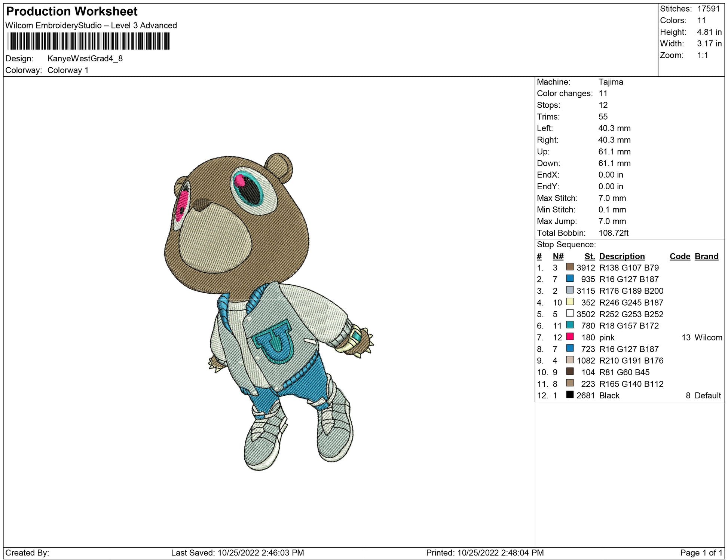
Task: Click the dark brown swatch in stop 10
Action: pos(570,371)
